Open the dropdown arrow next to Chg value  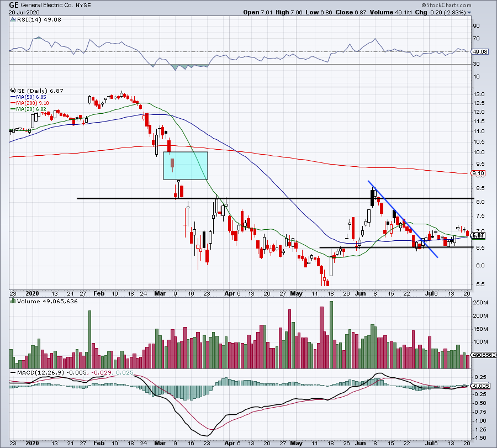coord(469,13)
